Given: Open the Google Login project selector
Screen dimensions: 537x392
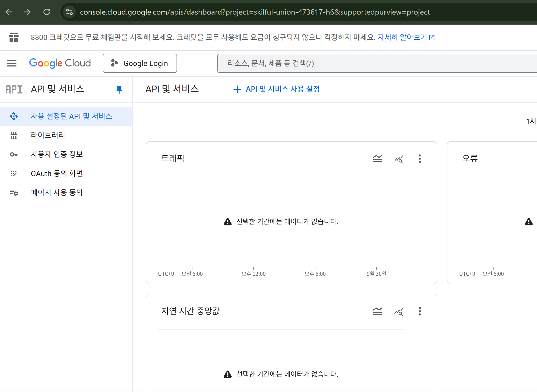Looking at the screenshot, I should [x=140, y=63].
